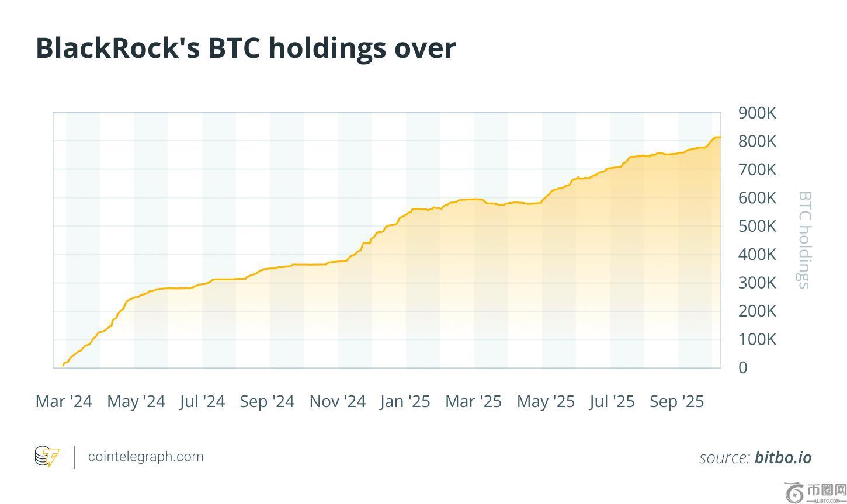
Task: Select the May '24 x-axis label
Action: point(136,402)
